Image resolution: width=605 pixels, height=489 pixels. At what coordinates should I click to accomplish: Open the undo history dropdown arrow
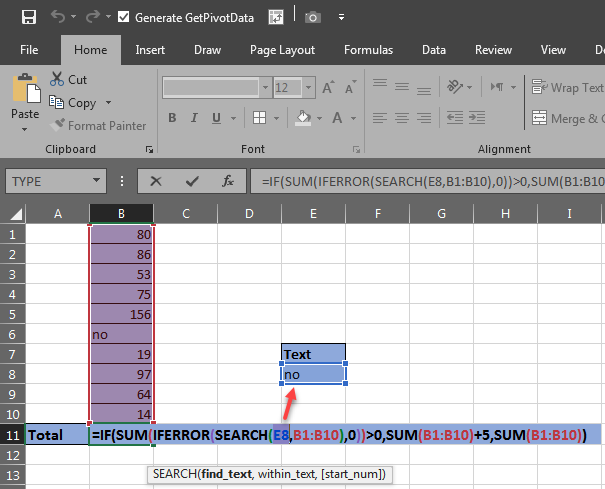click(73, 17)
